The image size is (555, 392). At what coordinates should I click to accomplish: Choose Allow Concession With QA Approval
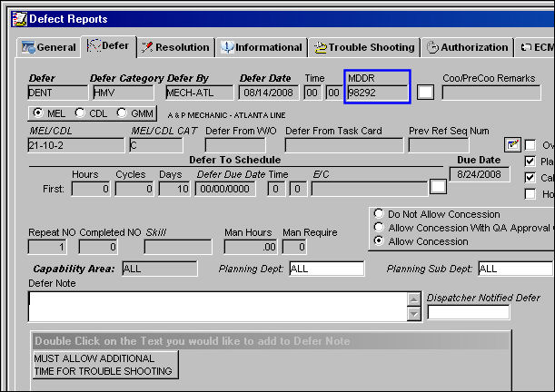(379, 227)
